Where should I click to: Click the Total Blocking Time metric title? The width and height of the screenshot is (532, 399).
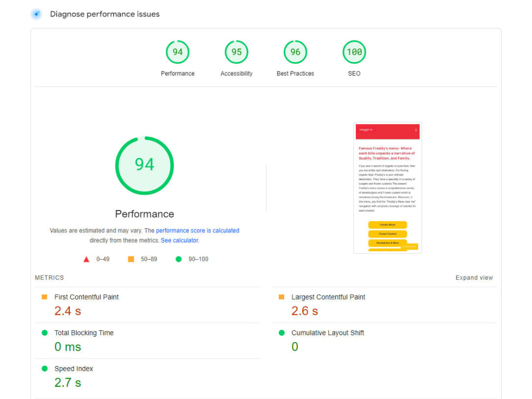point(84,333)
